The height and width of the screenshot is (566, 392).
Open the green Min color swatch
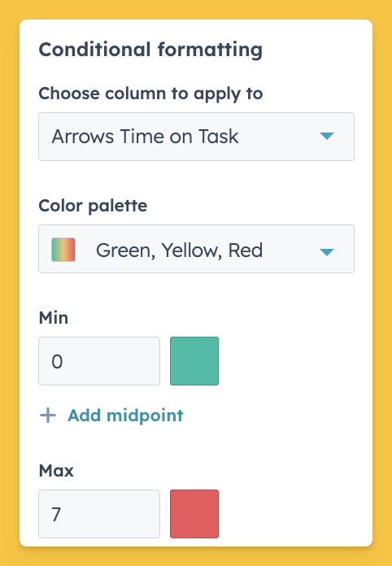194,361
